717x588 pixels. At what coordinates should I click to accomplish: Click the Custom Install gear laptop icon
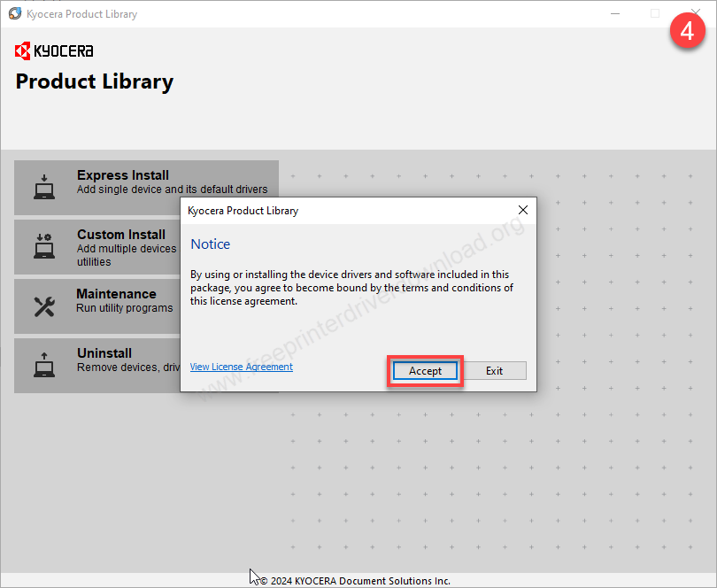[44, 246]
